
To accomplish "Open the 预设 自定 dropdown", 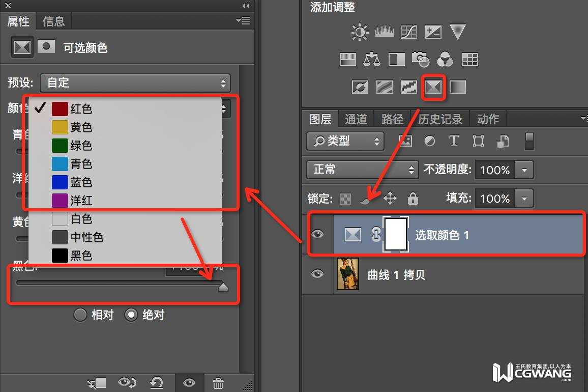I will pyautogui.click(x=135, y=83).
